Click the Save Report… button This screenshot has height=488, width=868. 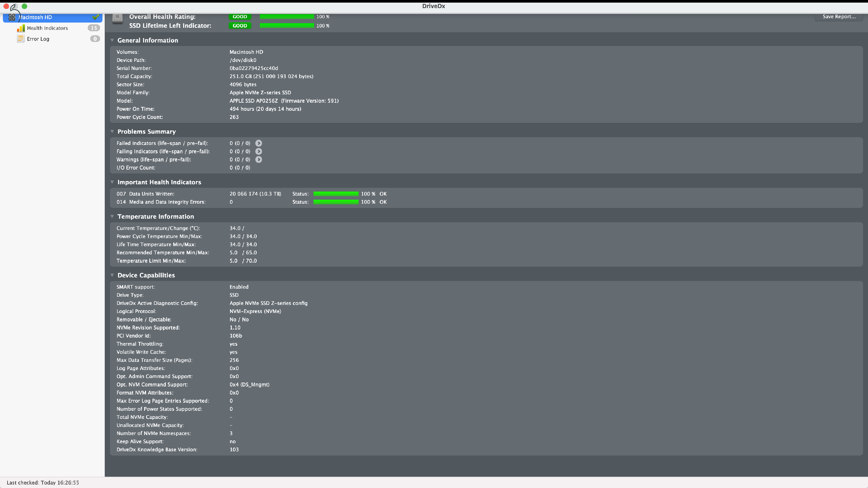[x=839, y=16]
